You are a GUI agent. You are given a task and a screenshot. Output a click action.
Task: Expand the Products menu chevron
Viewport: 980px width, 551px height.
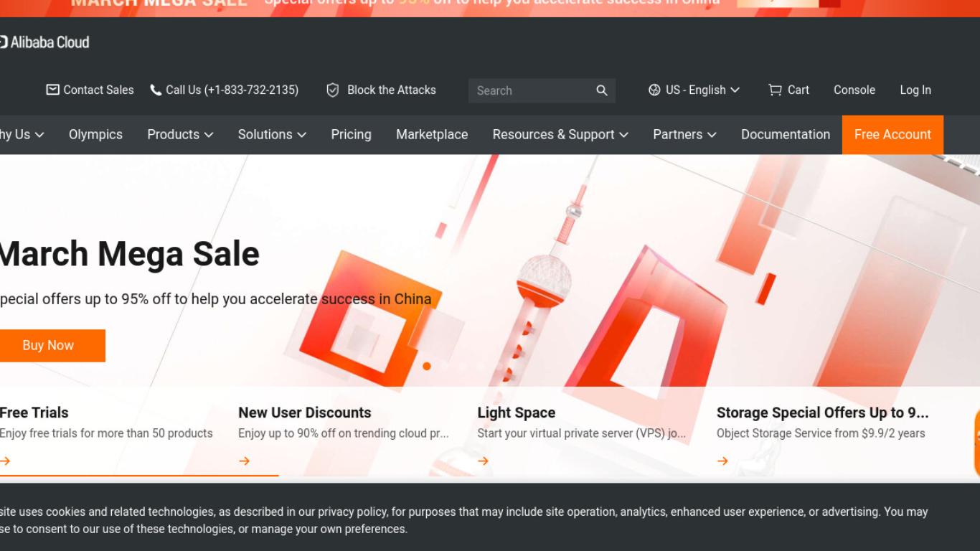[209, 135]
